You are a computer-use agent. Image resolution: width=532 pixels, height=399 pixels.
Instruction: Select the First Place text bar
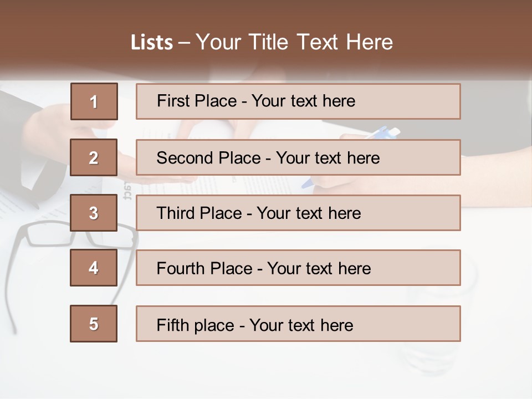(298, 101)
